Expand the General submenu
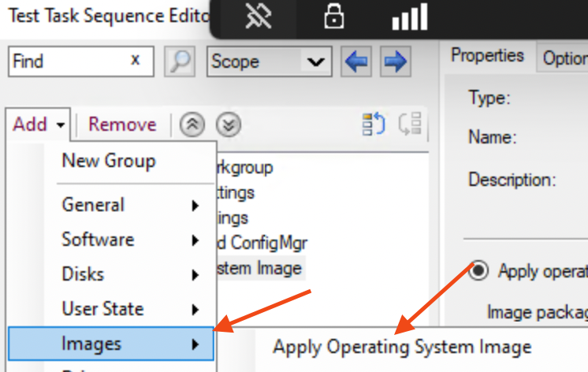 (129, 205)
